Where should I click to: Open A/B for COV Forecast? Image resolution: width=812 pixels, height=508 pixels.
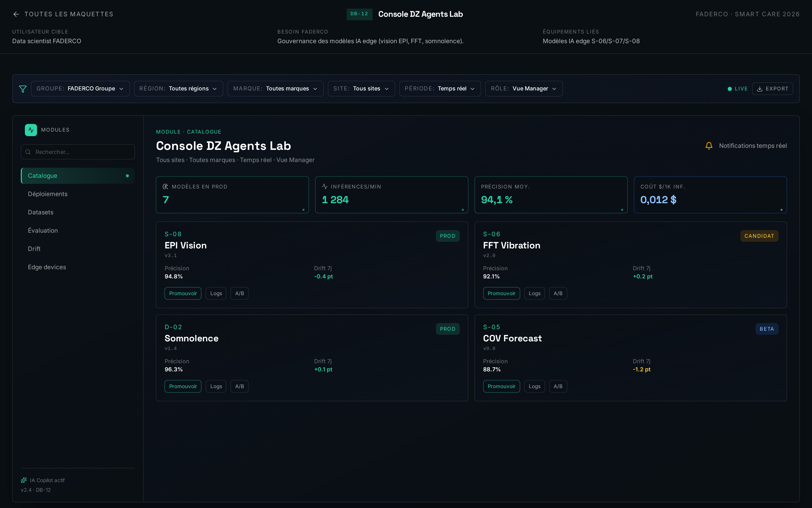558,386
